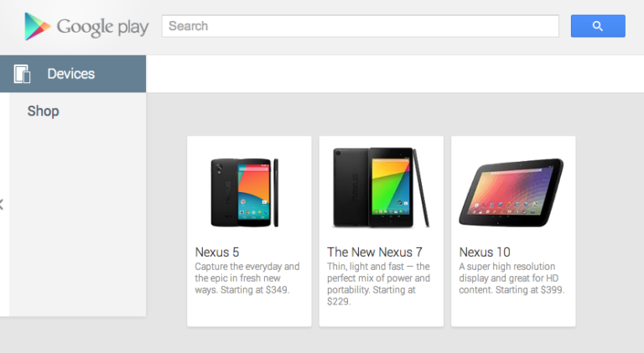This screenshot has width=644, height=353.
Task: Open the Google play wordmark link
Action: coord(102,28)
